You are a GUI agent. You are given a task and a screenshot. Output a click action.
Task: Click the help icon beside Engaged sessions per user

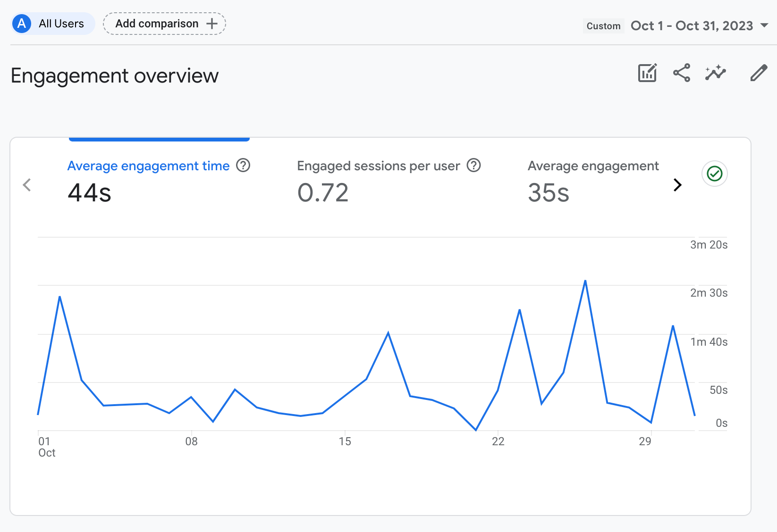(473, 166)
